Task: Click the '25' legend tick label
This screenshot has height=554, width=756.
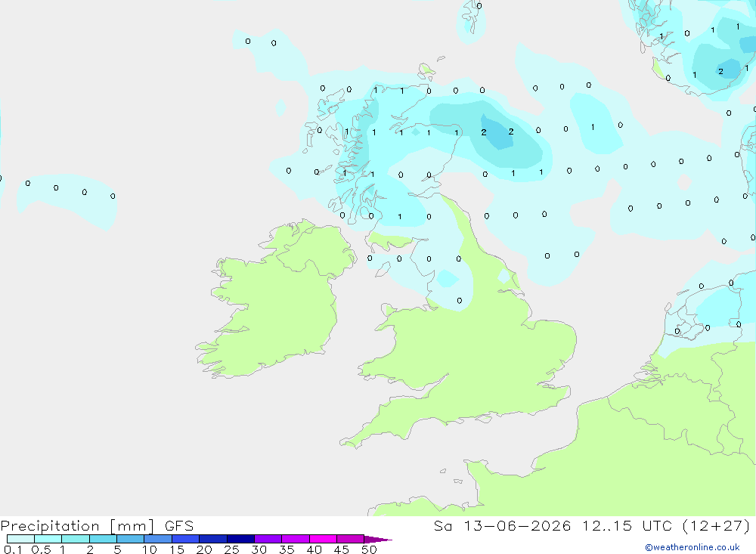Action: pos(231,549)
